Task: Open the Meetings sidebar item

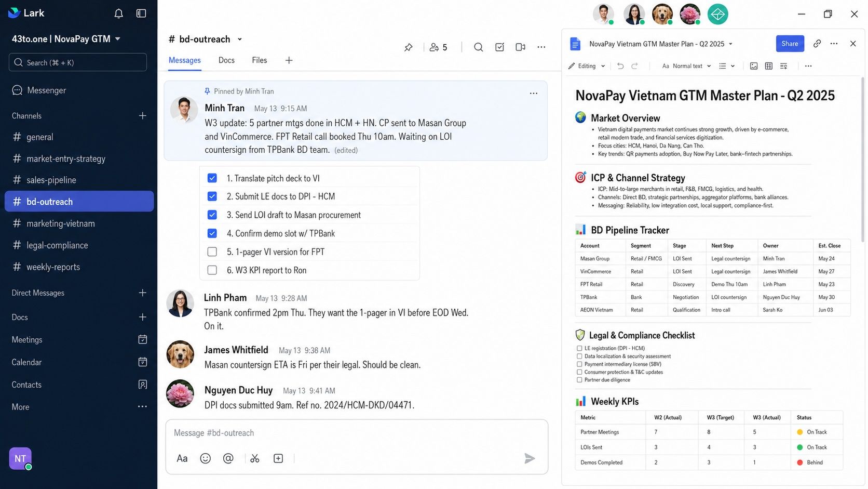Action: tap(79, 340)
